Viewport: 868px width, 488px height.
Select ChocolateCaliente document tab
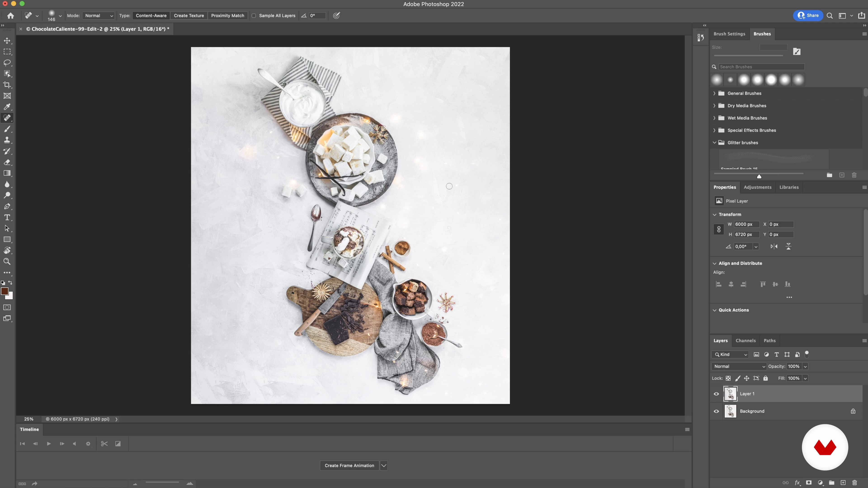click(x=98, y=29)
